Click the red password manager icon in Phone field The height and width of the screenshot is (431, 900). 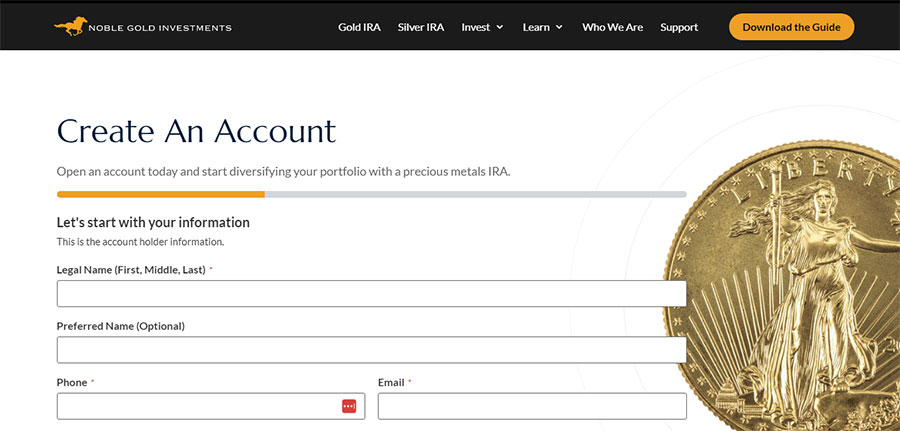point(349,406)
